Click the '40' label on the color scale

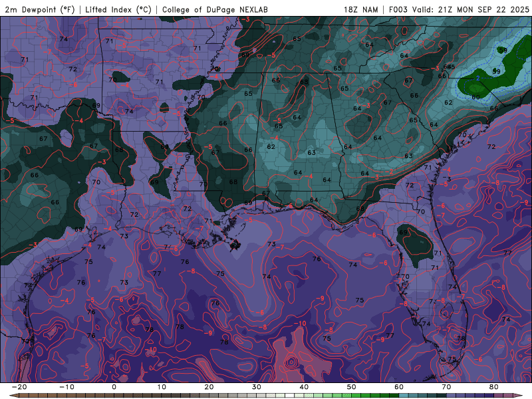coord(304,387)
